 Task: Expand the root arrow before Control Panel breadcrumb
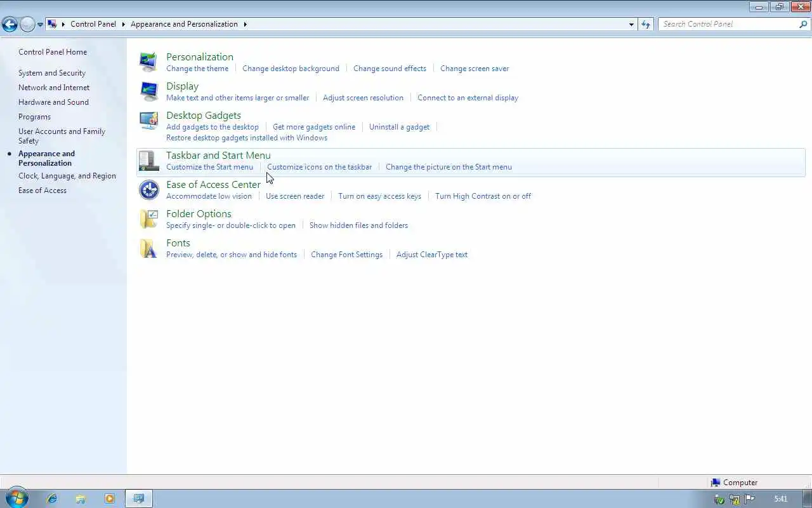63,24
